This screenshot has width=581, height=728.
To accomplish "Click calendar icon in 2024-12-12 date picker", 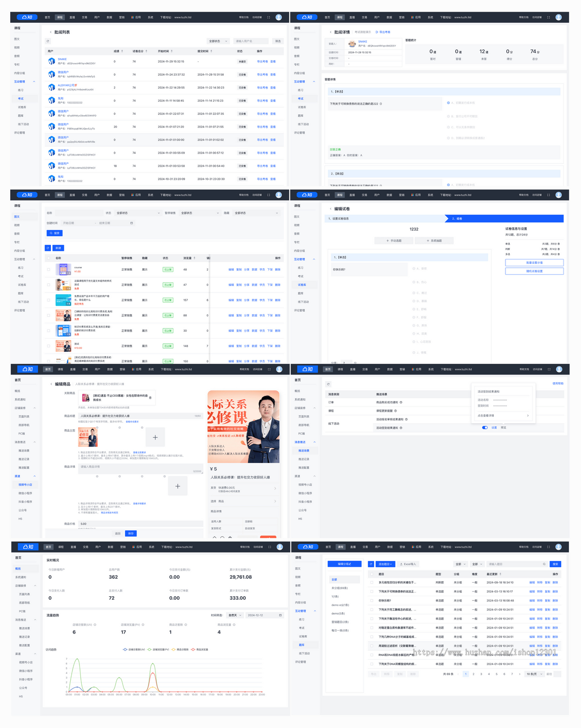I will point(280,615).
